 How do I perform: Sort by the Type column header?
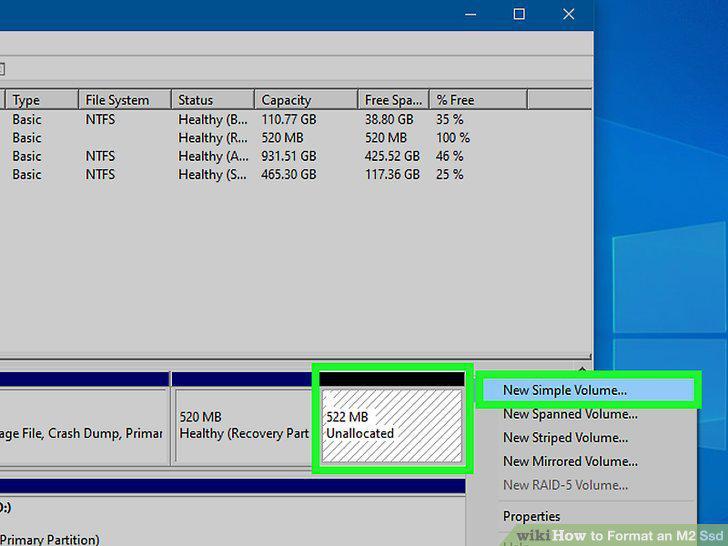pyautogui.click(x=42, y=100)
